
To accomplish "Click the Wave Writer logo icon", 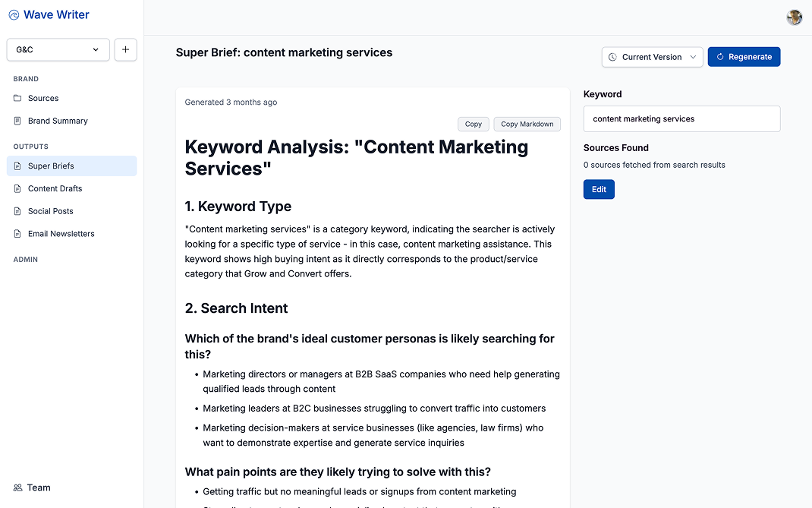I will coord(14,15).
